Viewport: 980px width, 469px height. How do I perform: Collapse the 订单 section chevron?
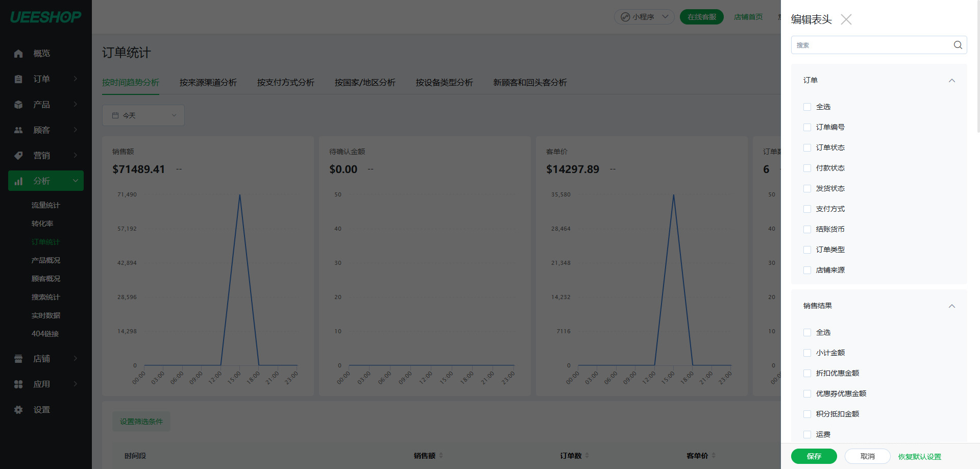click(x=951, y=81)
